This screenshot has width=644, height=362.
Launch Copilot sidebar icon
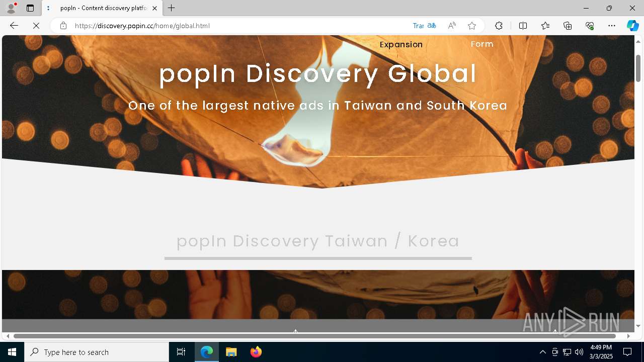click(x=632, y=26)
